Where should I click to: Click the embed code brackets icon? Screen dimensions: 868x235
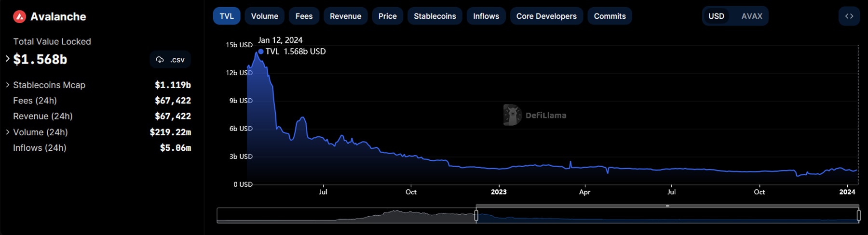(x=849, y=16)
